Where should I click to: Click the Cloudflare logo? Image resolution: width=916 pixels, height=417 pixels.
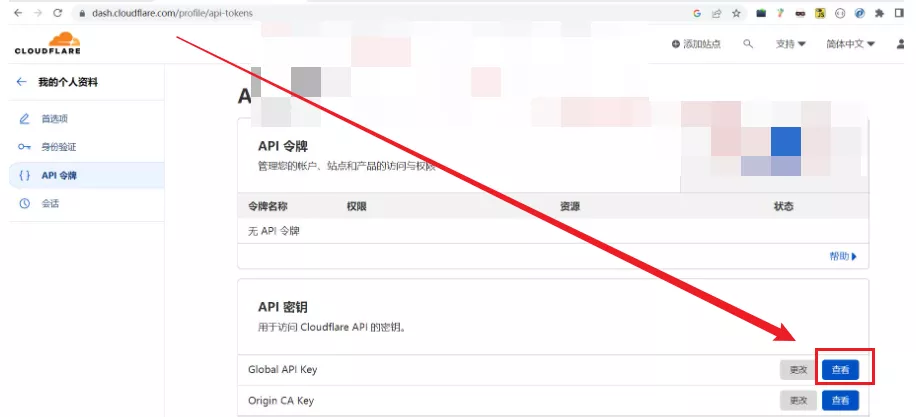click(x=47, y=43)
